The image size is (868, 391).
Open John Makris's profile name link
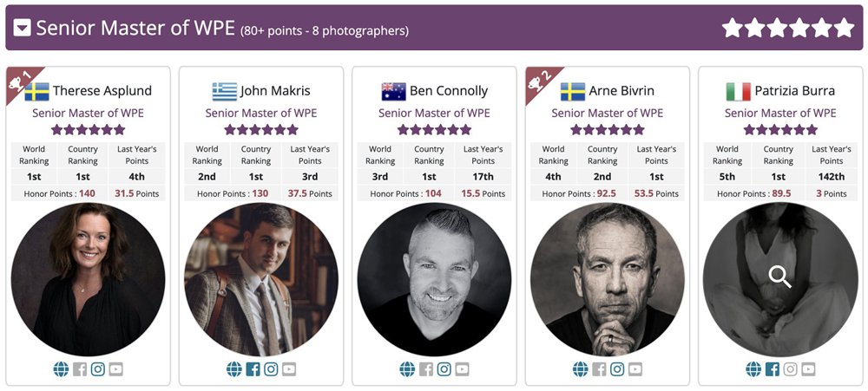pos(275,91)
